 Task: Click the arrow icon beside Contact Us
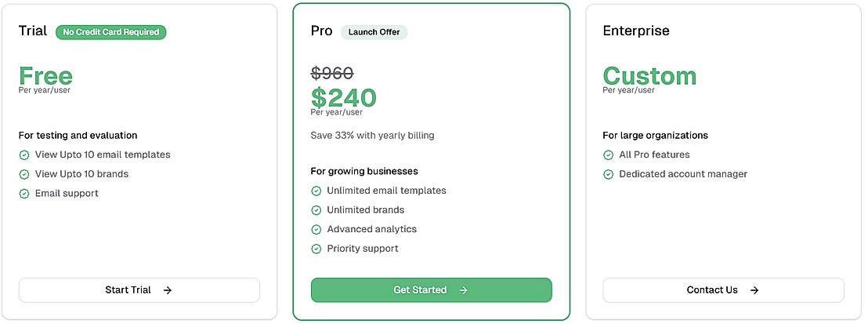(754, 290)
